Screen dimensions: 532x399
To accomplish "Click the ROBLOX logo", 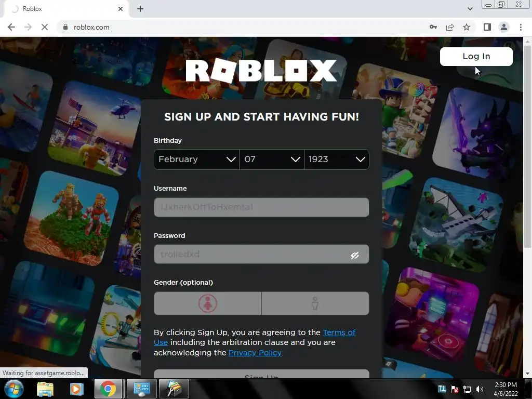I will [261, 71].
